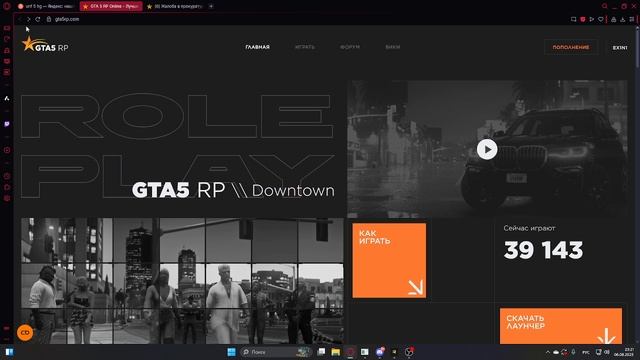Screen dimensions: 640x360
Task: Open the ИГРАТЬ menu item
Action: coord(304,47)
